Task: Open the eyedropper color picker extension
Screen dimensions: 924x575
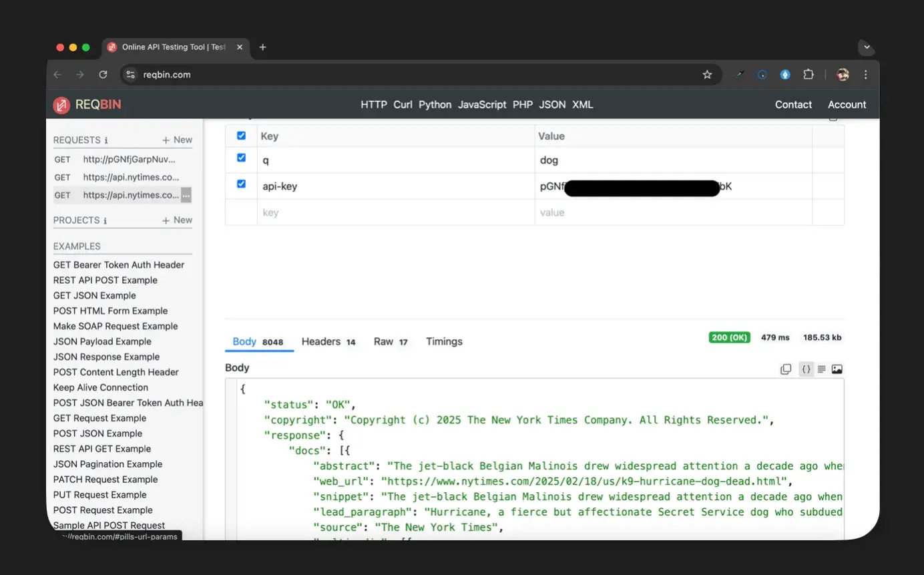Action: pyautogui.click(x=740, y=75)
